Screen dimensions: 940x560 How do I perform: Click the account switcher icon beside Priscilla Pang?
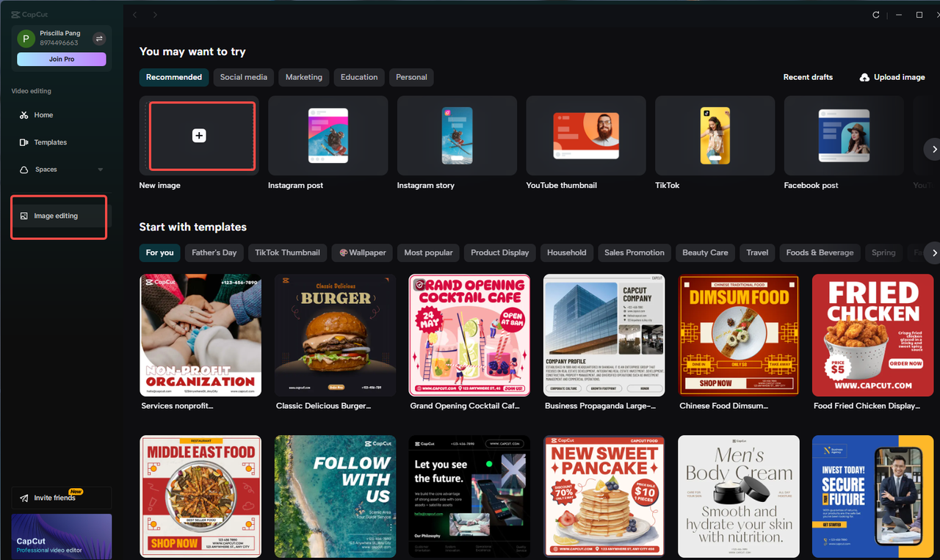click(x=98, y=37)
